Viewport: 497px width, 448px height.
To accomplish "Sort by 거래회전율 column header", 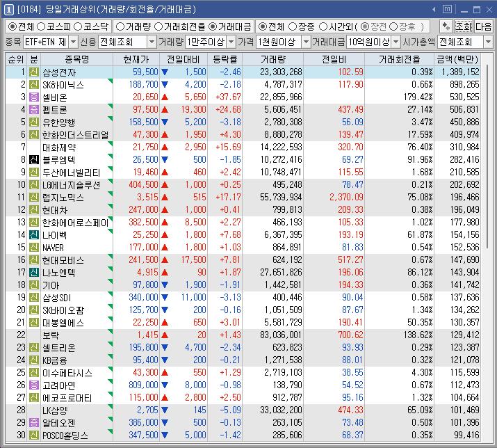I will pos(400,59).
